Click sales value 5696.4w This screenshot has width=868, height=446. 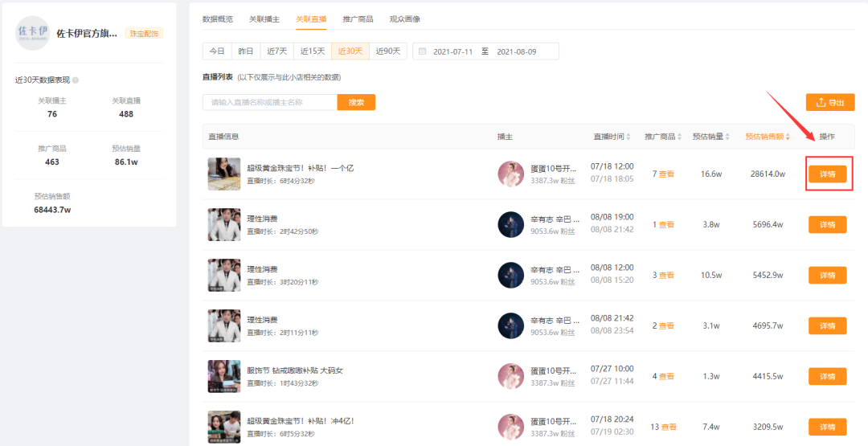tap(768, 225)
